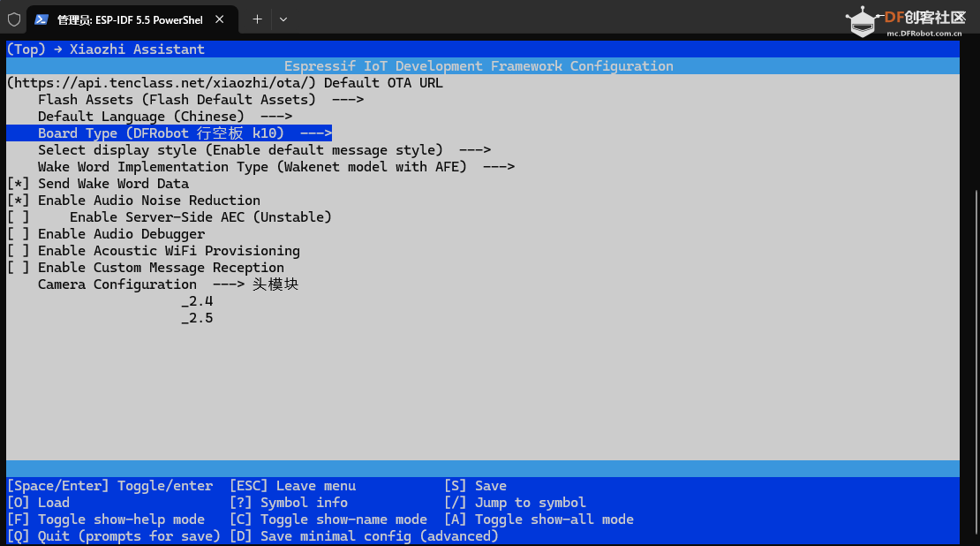
Task: Toggle the Enable Audio Noise Reduction checkbox
Action: pos(19,201)
